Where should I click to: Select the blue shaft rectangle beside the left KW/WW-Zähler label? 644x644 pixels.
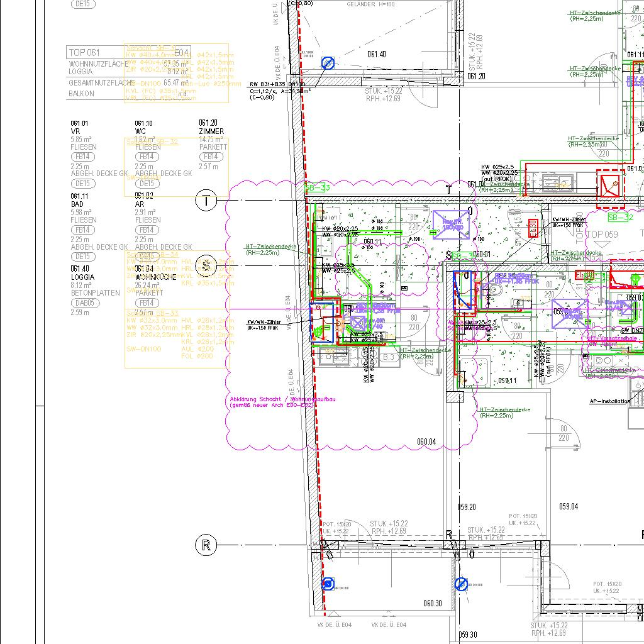(322, 322)
